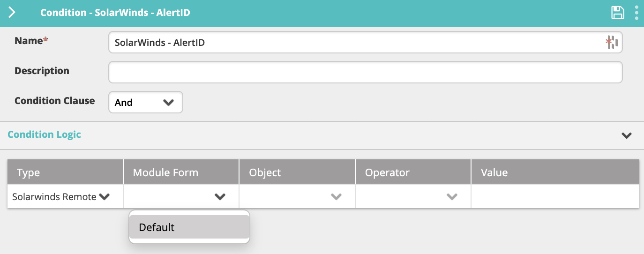Viewport: 644px width, 254px height.
Task: Click the Type column header
Action: click(65, 172)
